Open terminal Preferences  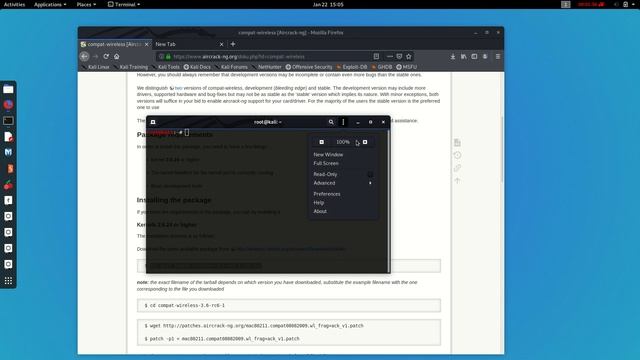327,194
